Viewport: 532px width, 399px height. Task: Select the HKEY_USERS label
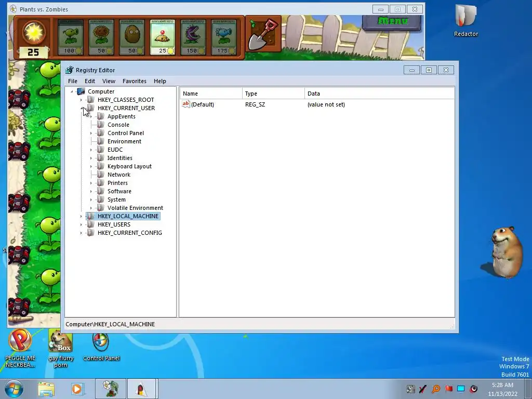point(114,224)
